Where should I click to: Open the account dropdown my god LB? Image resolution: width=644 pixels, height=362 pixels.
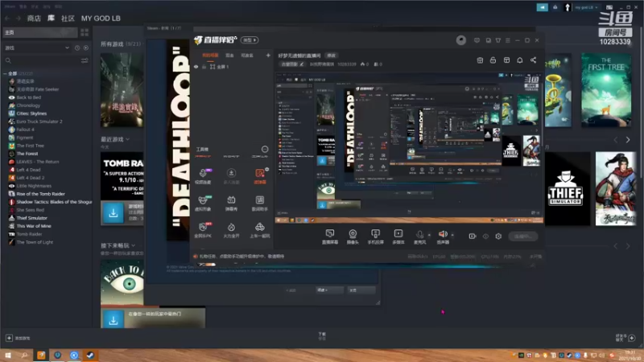tap(586, 7)
